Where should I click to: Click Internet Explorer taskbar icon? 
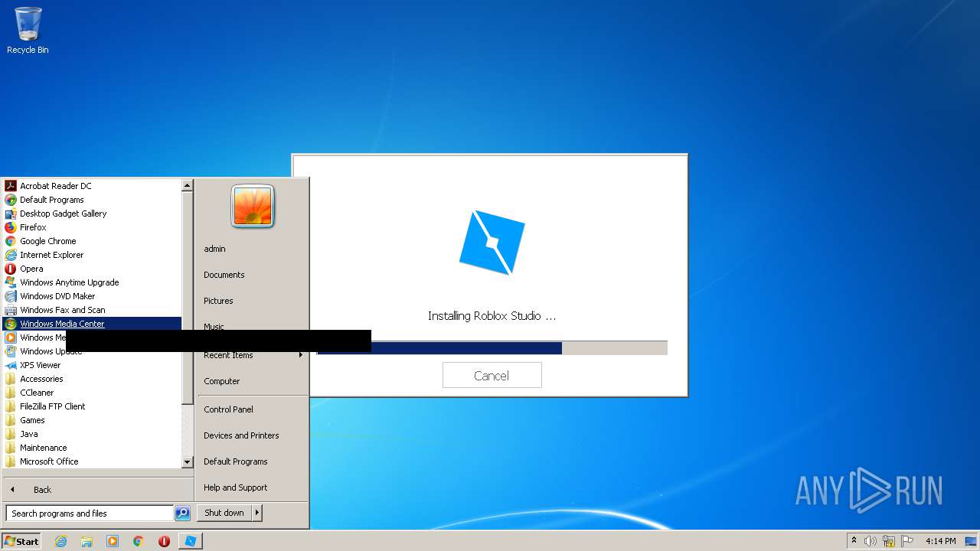(x=60, y=541)
